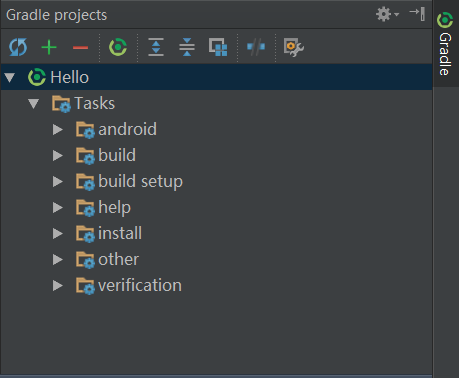459x378 pixels.
Task: Open panel gear options menu
Action: tap(387, 14)
